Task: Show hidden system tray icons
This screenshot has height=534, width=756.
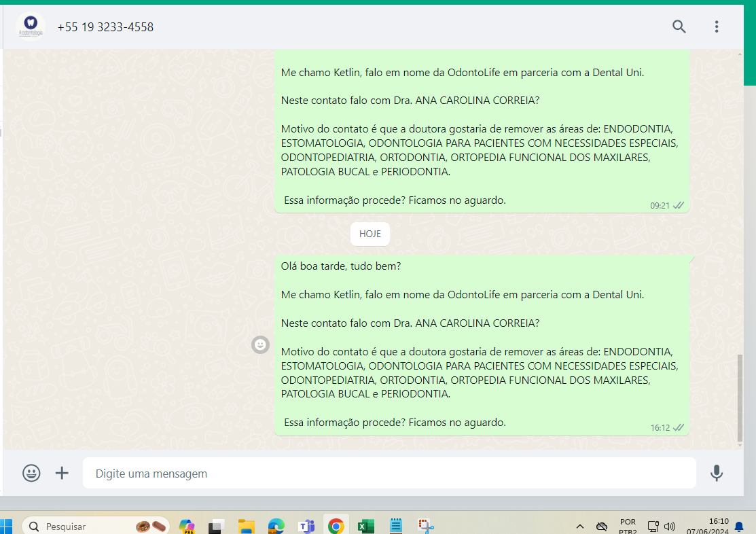Action: coord(580,527)
